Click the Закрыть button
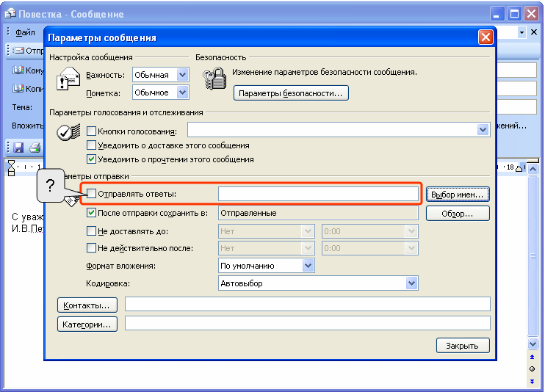This screenshot has width=545, height=392. coord(463,346)
